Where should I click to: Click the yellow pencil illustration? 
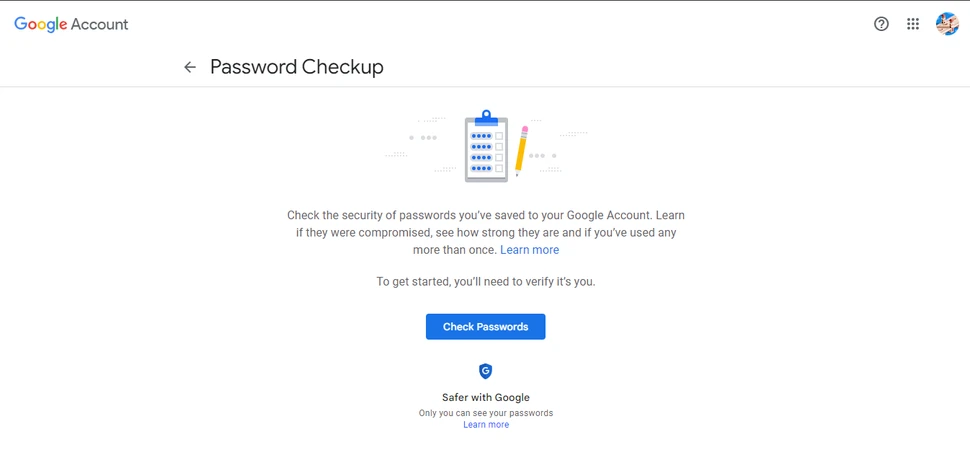[x=521, y=150]
